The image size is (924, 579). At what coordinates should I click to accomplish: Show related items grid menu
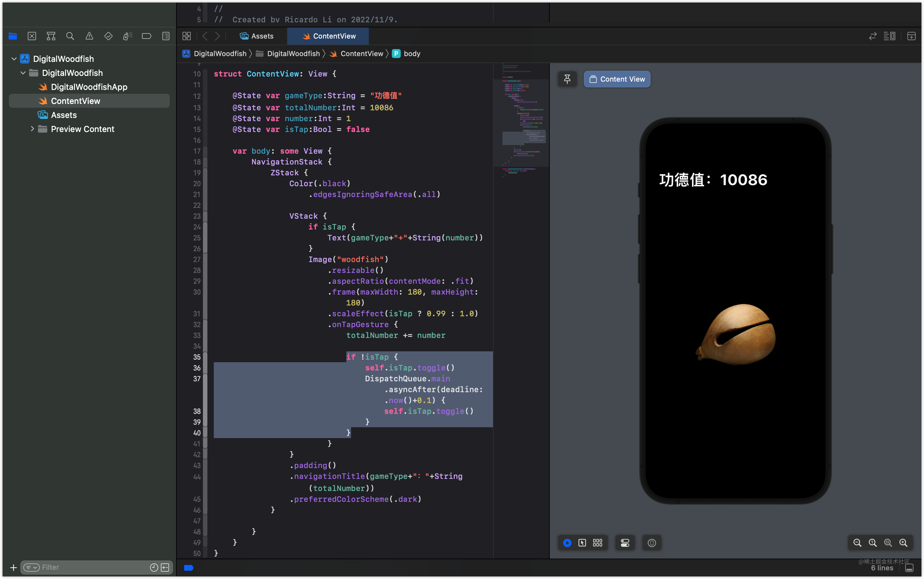point(187,36)
